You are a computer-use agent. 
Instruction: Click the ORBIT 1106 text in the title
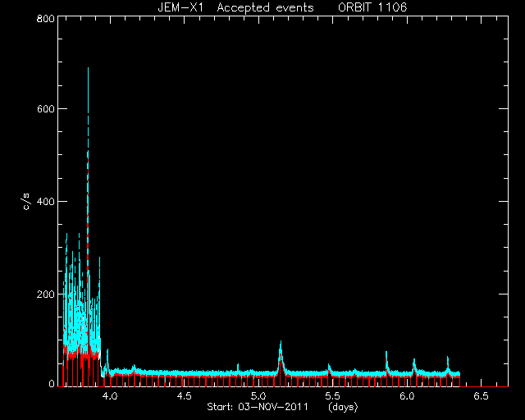coord(372,7)
